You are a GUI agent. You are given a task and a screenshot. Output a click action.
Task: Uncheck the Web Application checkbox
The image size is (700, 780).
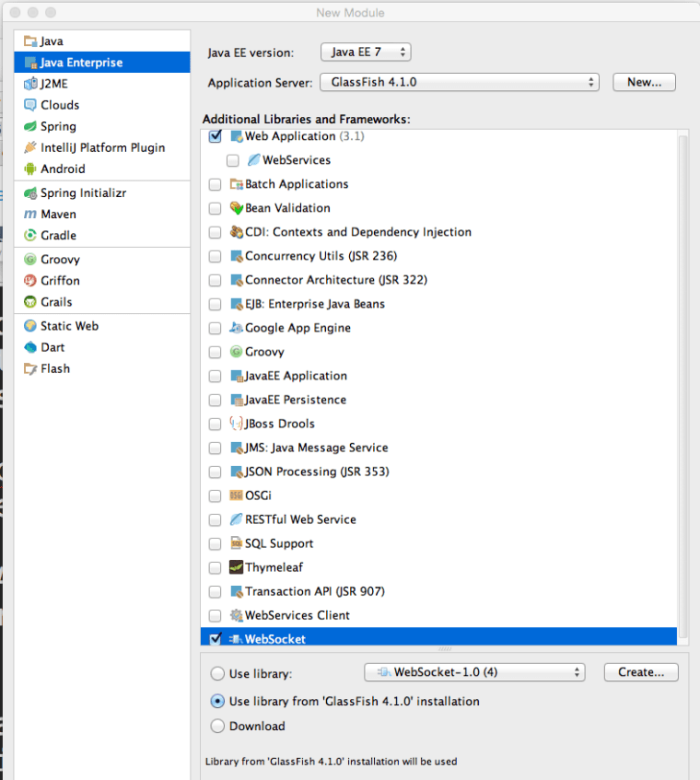pos(216,136)
